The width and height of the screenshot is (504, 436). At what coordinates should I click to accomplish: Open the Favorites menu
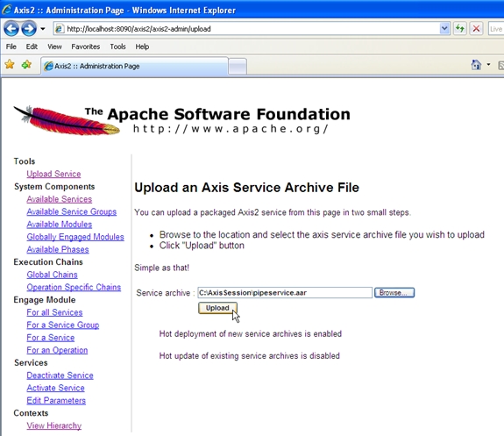[x=86, y=46]
